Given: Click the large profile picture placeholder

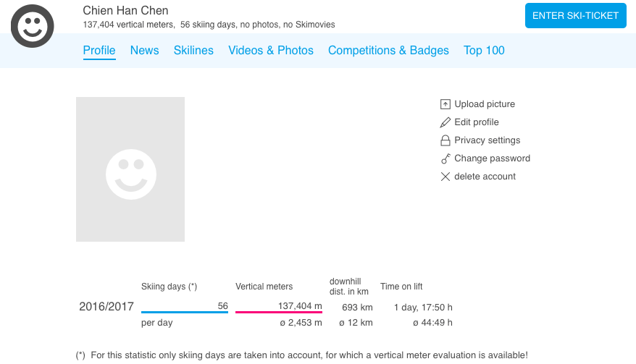Looking at the screenshot, I should point(130,169).
